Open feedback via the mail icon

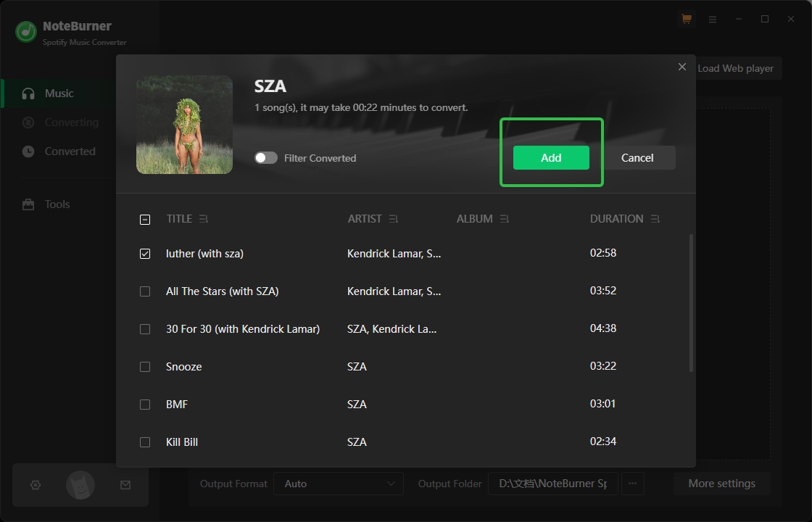coord(125,484)
